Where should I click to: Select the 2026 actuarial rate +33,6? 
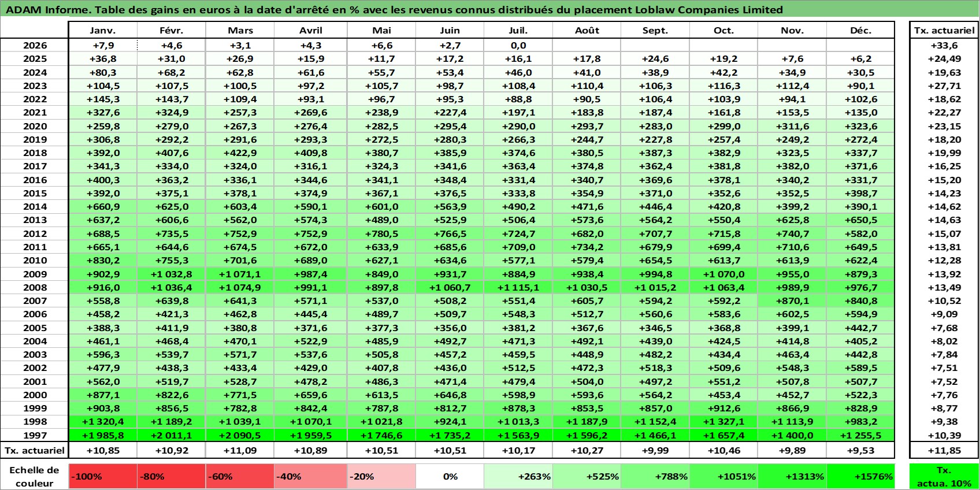click(944, 46)
